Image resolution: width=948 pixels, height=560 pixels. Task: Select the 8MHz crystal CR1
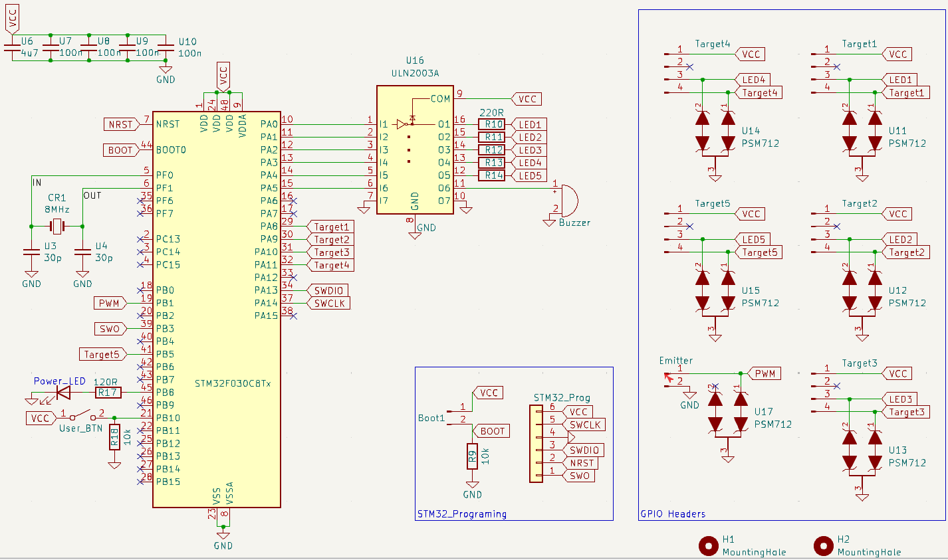pyautogui.click(x=58, y=226)
